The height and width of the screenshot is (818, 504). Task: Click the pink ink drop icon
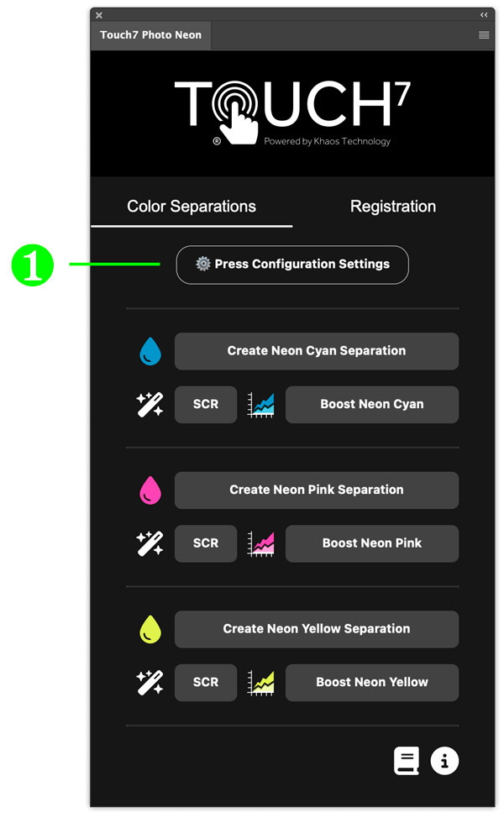pyautogui.click(x=150, y=490)
